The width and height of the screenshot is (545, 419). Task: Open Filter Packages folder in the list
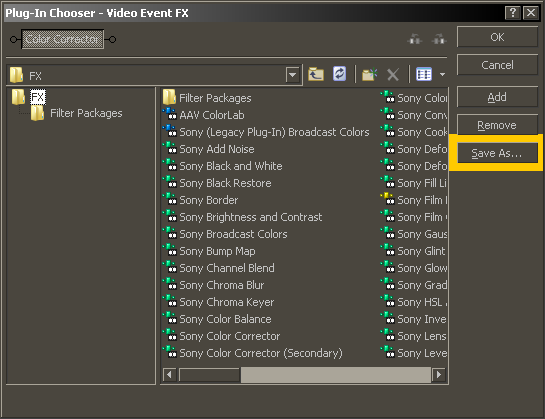coord(207,98)
